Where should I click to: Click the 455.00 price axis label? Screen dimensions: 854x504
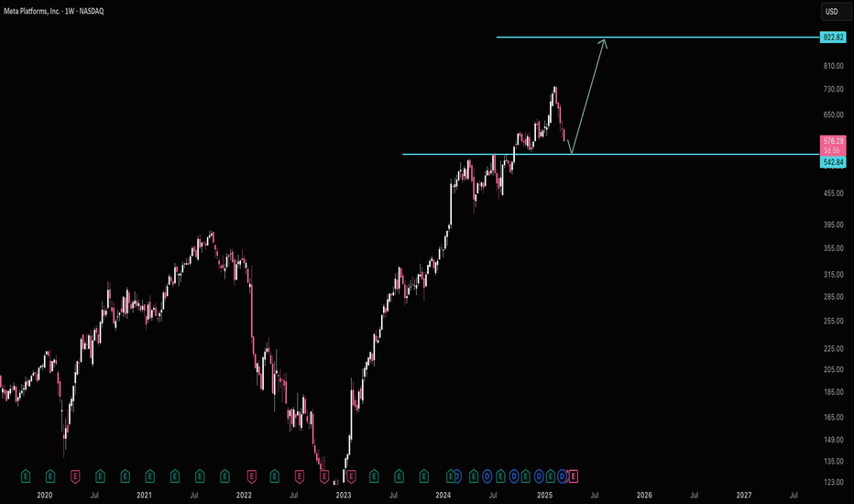point(833,193)
